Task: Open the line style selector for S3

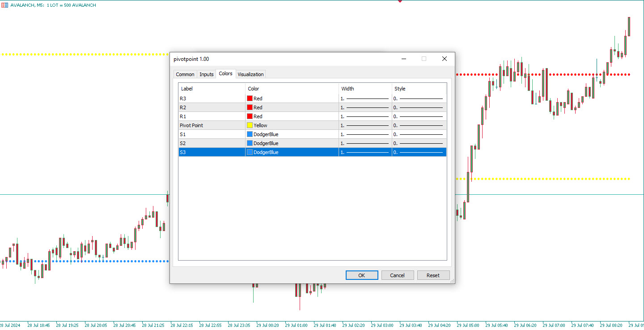Action: coord(419,152)
